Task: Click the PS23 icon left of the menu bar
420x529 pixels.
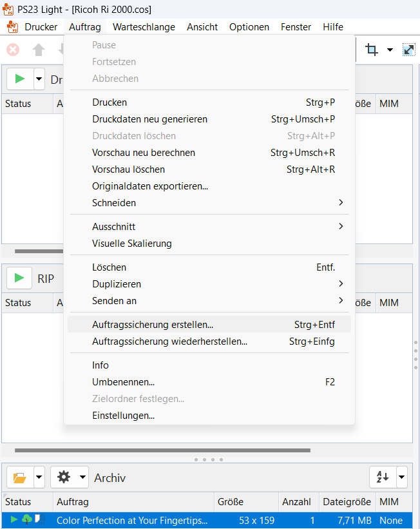Action: 12,27
